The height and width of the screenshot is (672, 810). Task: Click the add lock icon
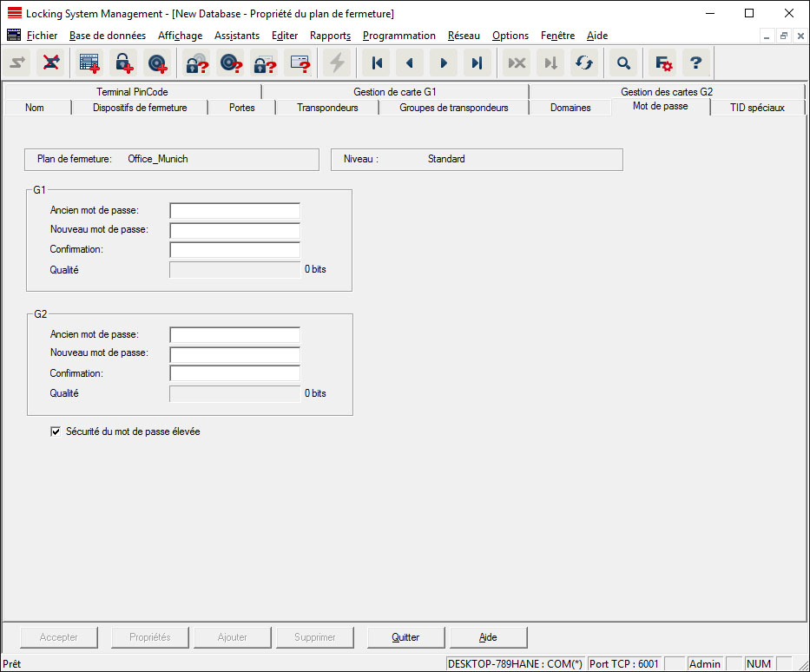click(x=123, y=63)
